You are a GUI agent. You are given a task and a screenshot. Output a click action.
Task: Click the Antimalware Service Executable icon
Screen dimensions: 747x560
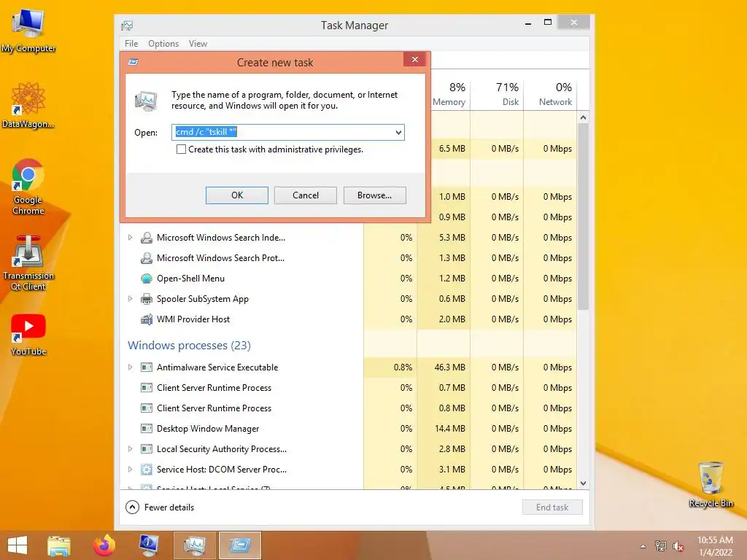147,367
